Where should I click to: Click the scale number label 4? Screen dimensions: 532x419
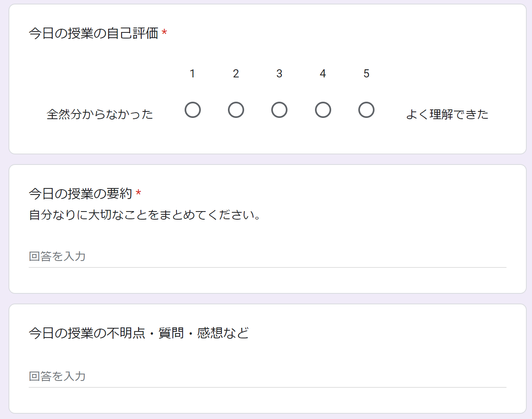coord(323,74)
